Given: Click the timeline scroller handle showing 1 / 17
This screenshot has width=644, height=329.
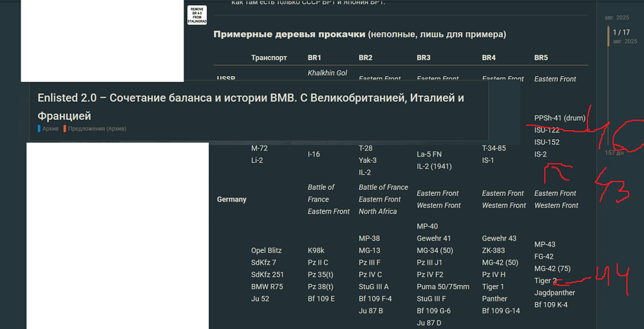Looking at the screenshot, I should click(x=609, y=36).
